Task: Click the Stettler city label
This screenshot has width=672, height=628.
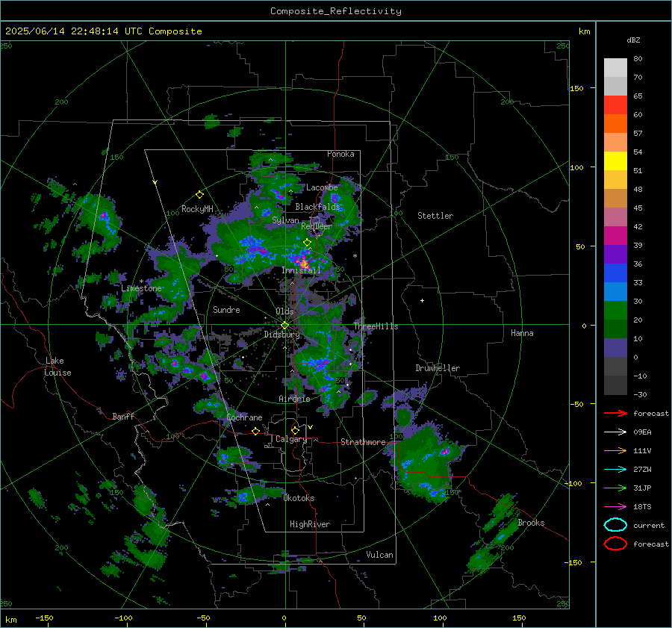Action: (x=435, y=216)
